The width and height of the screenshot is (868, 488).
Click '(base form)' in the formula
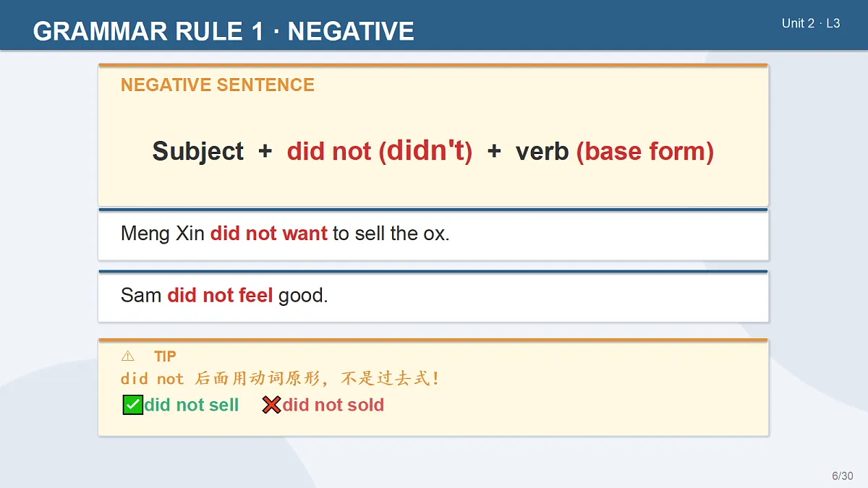645,151
